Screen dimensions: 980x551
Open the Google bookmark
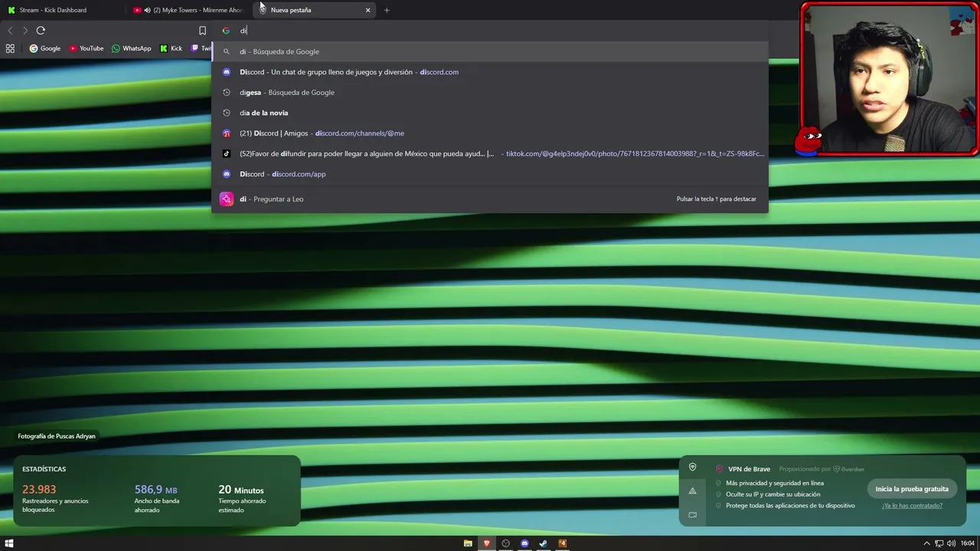[45, 48]
